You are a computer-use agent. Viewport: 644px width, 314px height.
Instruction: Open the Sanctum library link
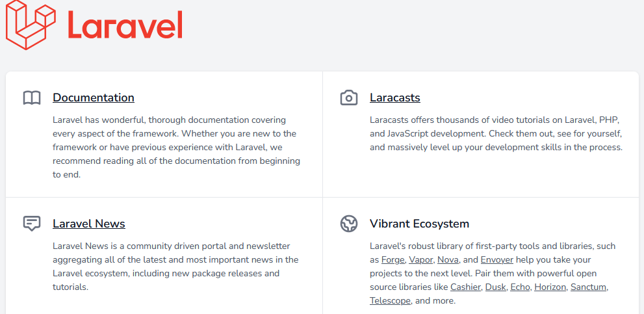(x=588, y=287)
